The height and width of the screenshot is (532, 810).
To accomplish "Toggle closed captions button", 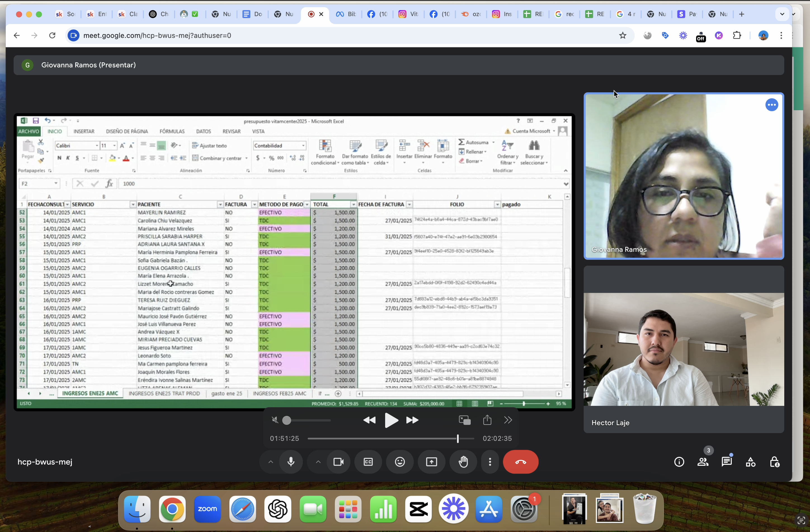I will click(368, 462).
